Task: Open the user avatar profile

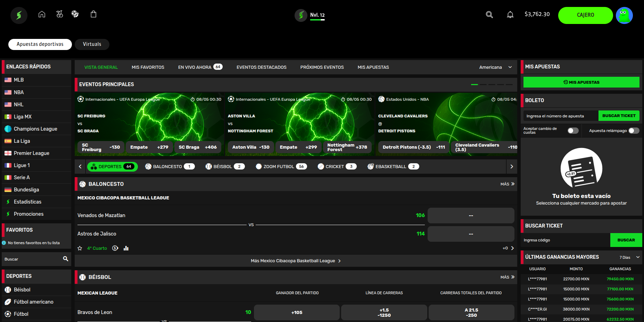Action: 624,15
